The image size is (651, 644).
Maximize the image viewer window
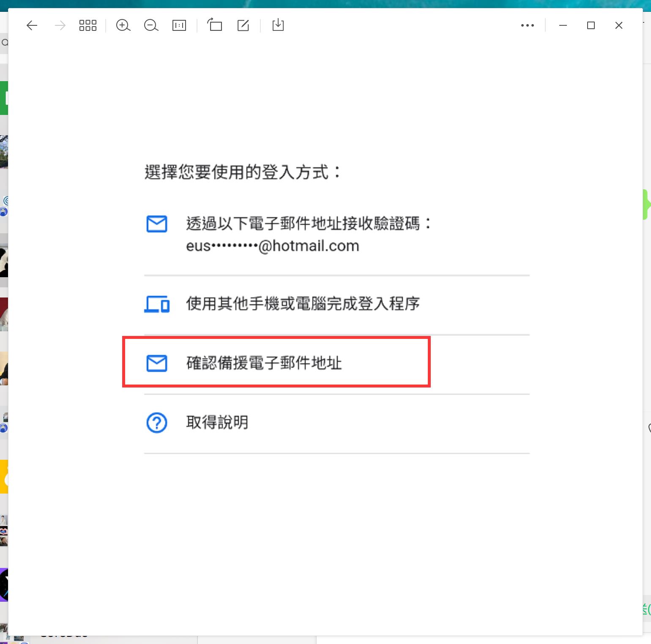[x=591, y=25]
